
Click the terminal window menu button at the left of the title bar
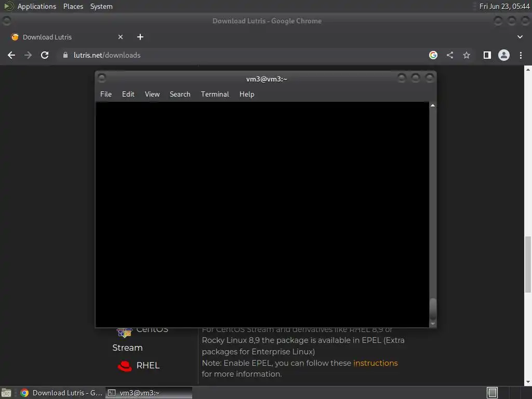pyautogui.click(x=101, y=78)
